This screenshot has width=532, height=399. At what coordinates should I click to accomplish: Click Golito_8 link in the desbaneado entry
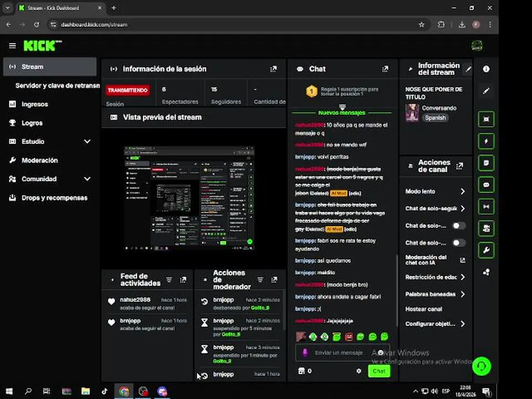(x=260, y=308)
